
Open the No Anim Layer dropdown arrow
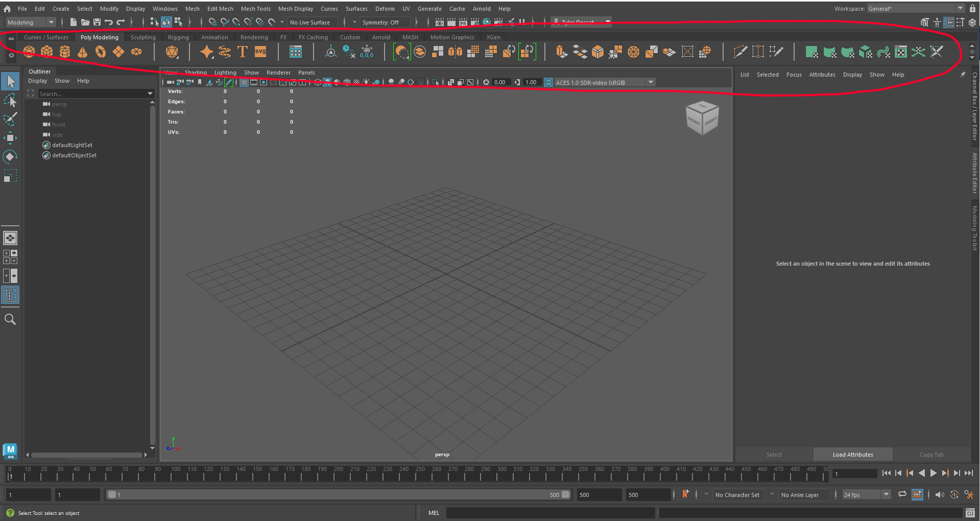coord(772,494)
